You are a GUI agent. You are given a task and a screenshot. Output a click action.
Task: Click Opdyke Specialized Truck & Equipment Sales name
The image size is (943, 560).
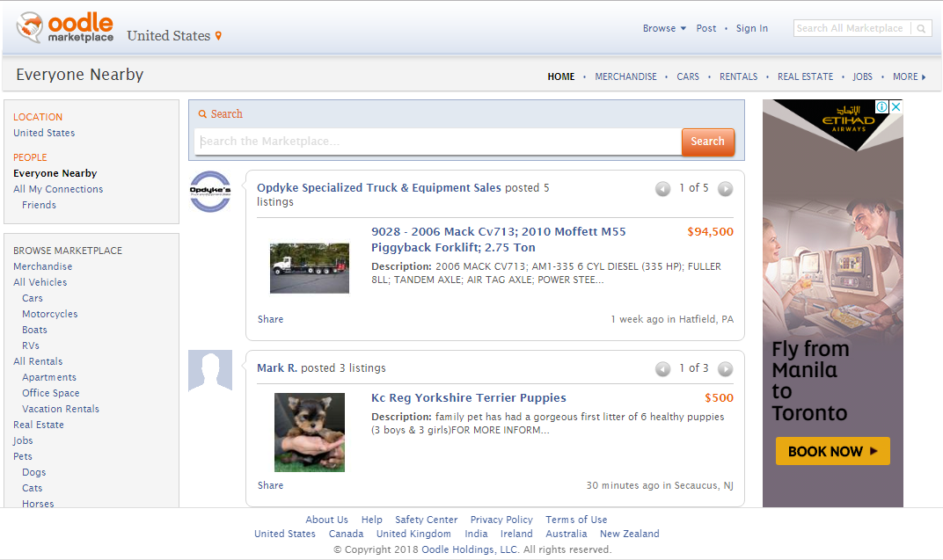point(379,188)
